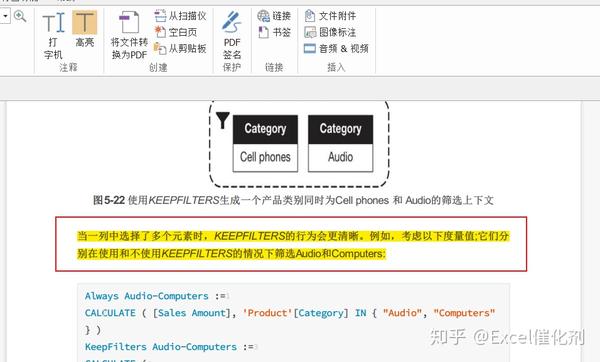Click the blank page starburst icon

pos(160,32)
